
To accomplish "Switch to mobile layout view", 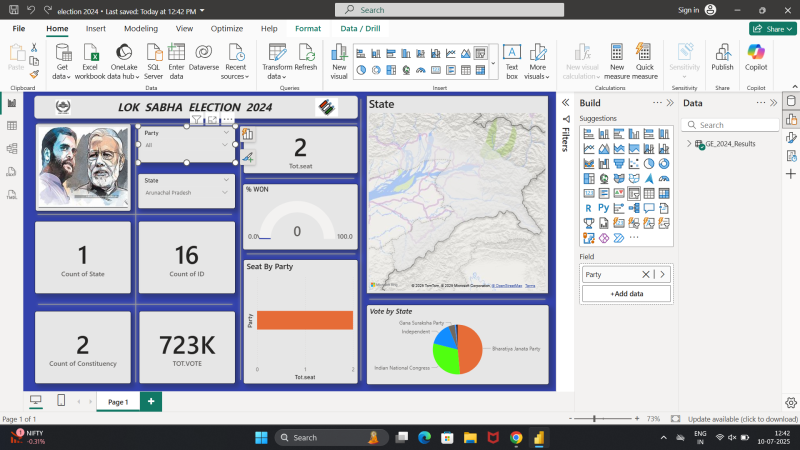I will tap(61, 401).
